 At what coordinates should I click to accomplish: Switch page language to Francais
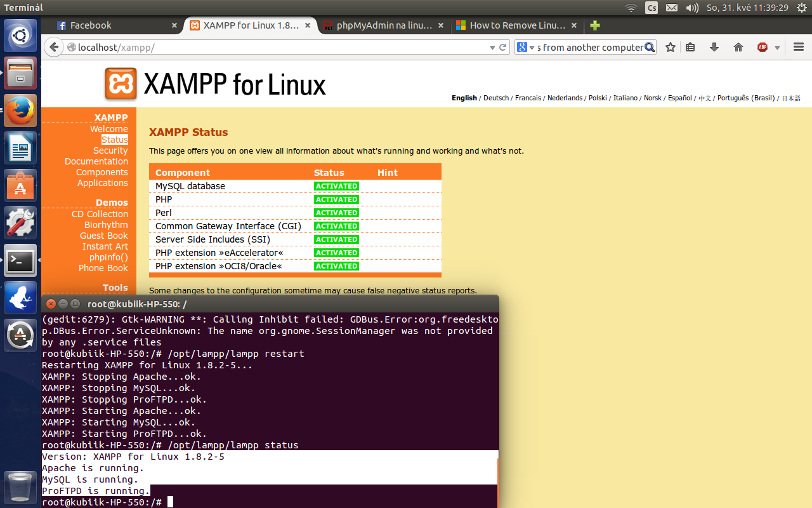[x=528, y=98]
